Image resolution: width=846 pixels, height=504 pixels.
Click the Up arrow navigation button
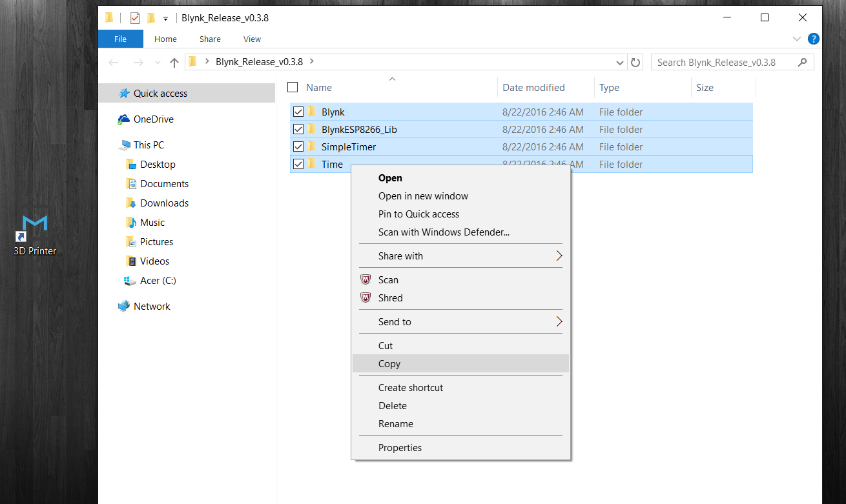174,63
